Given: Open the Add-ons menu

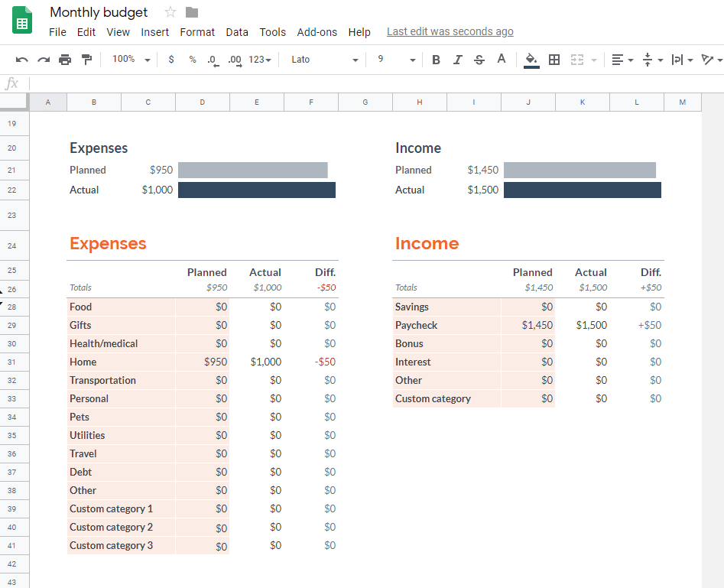Looking at the screenshot, I should click(x=317, y=32).
